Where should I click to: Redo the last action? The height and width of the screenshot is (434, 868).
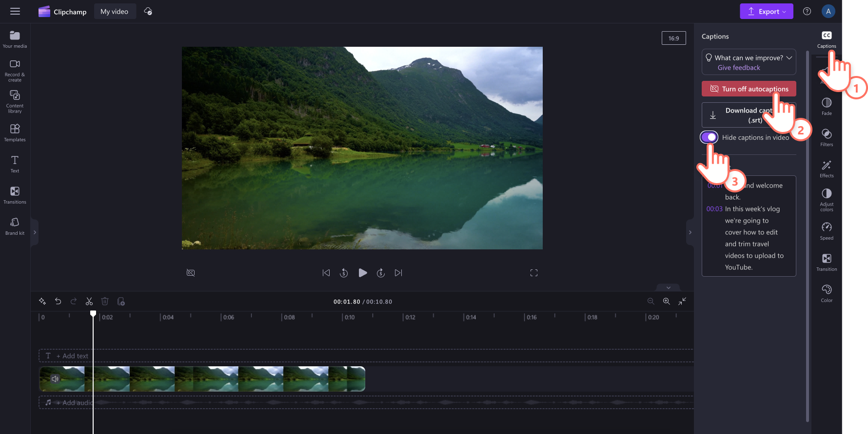74,302
